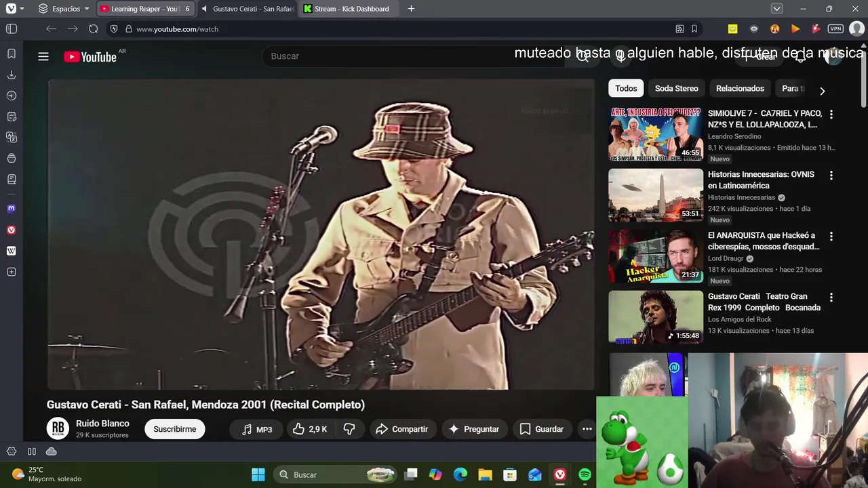Open the Wikipedia web panel
Screen dimensions: 868x488
12,251
